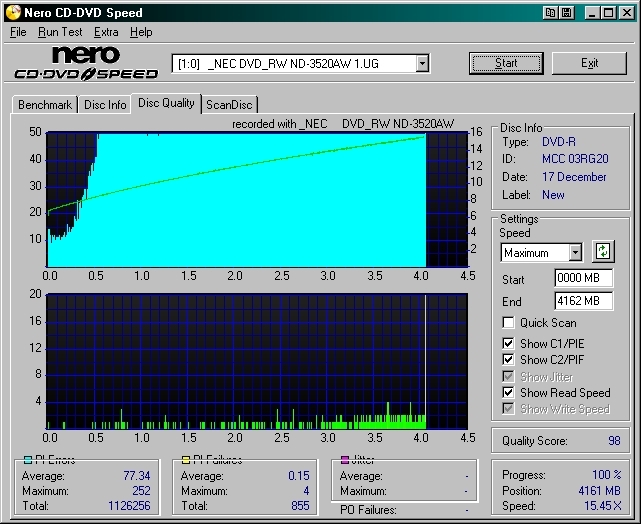Open the drive selection dropdown

422,64
